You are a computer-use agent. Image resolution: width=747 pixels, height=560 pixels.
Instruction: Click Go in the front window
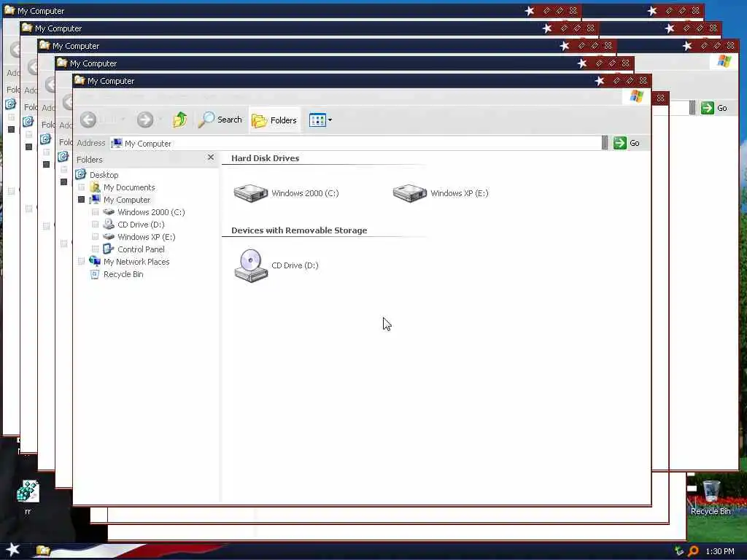tap(627, 143)
